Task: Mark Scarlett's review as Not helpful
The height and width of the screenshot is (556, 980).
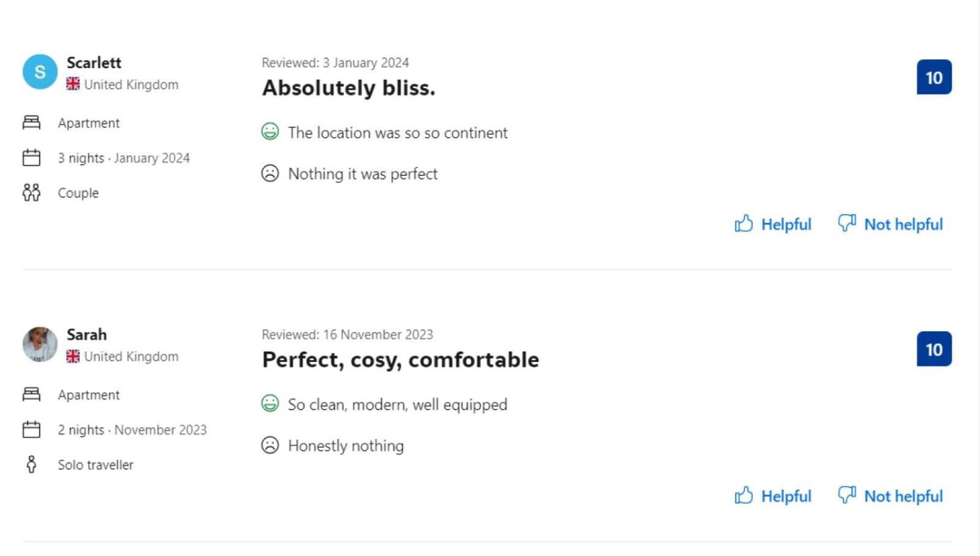Action: (891, 224)
